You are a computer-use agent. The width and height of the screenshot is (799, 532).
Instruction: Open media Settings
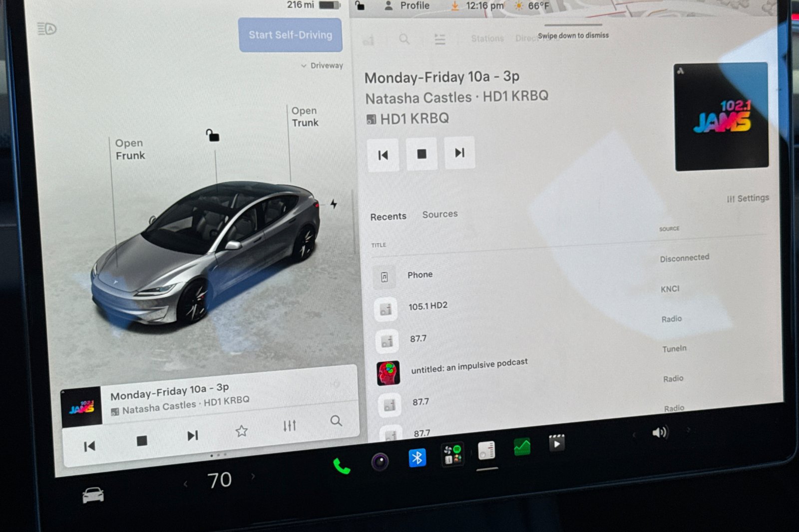click(x=748, y=198)
